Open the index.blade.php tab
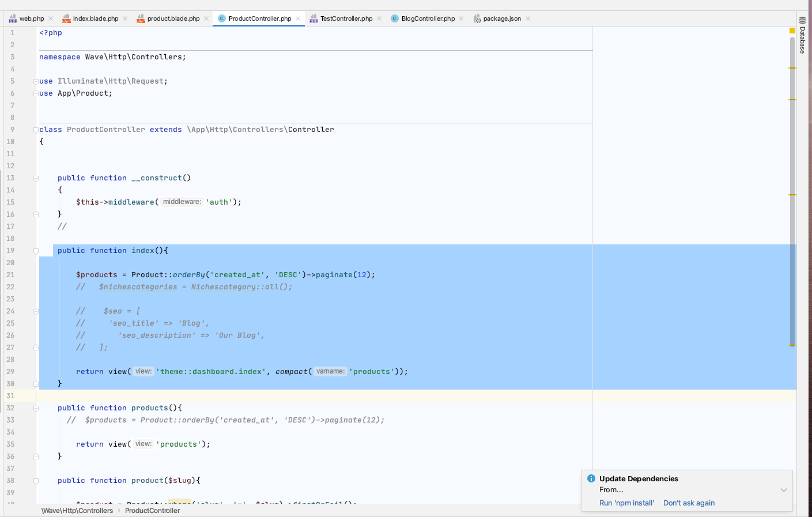Viewport: 812px width, 517px height. (95, 18)
